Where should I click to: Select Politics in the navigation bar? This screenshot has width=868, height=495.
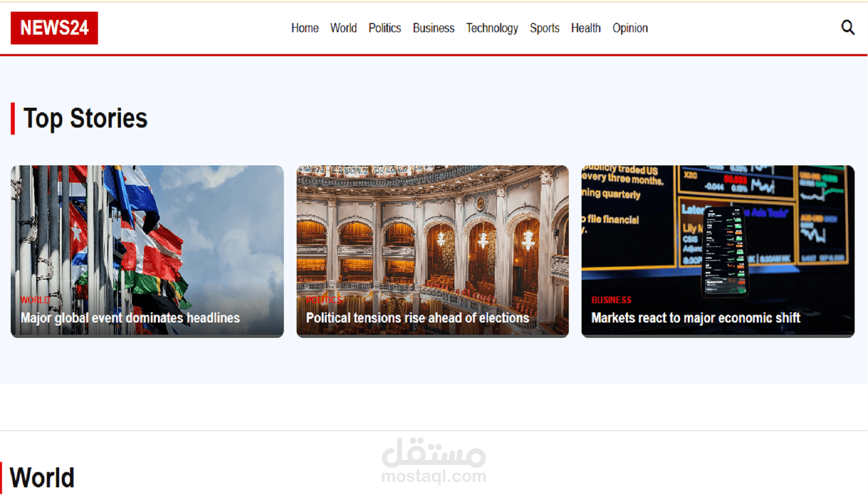point(384,28)
